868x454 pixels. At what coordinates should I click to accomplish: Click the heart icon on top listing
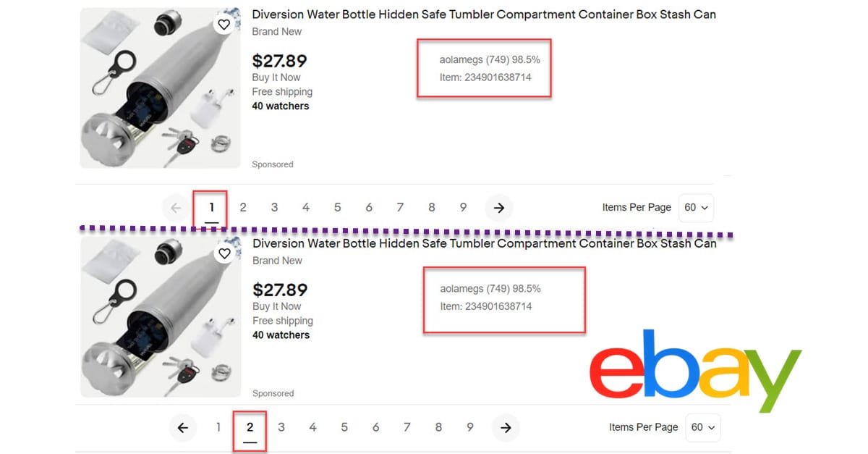pyautogui.click(x=224, y=25)
